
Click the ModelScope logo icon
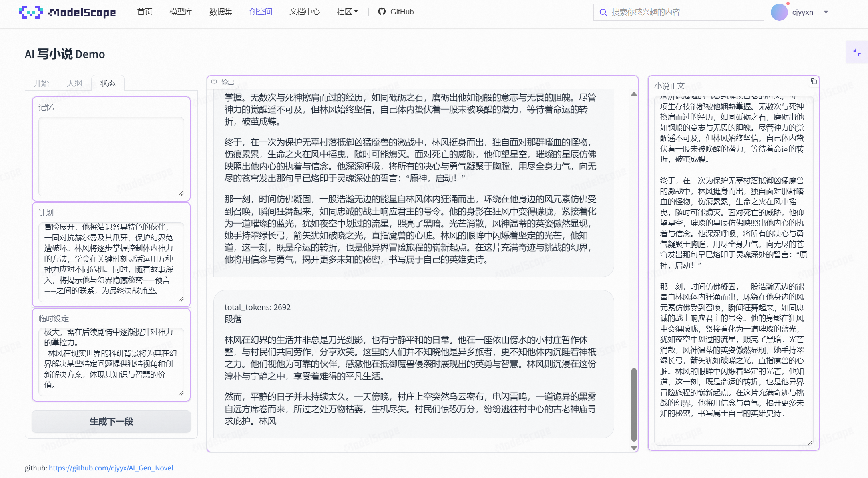coord(31,12)
